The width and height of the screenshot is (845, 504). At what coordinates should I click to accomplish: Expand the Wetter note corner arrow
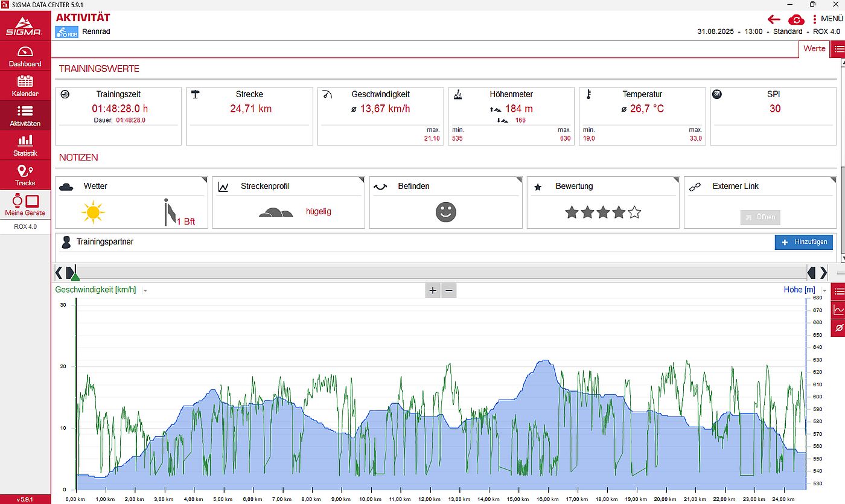(x=204, y=180)
